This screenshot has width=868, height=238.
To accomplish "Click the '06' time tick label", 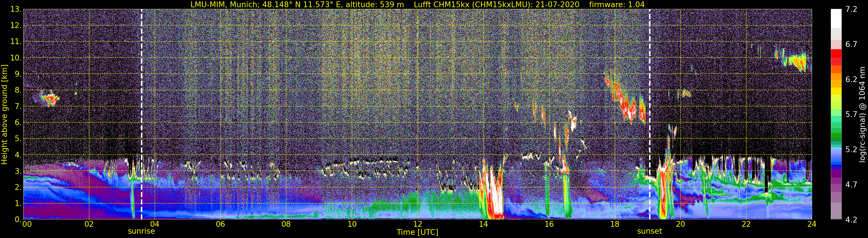I will click(220, 224).
